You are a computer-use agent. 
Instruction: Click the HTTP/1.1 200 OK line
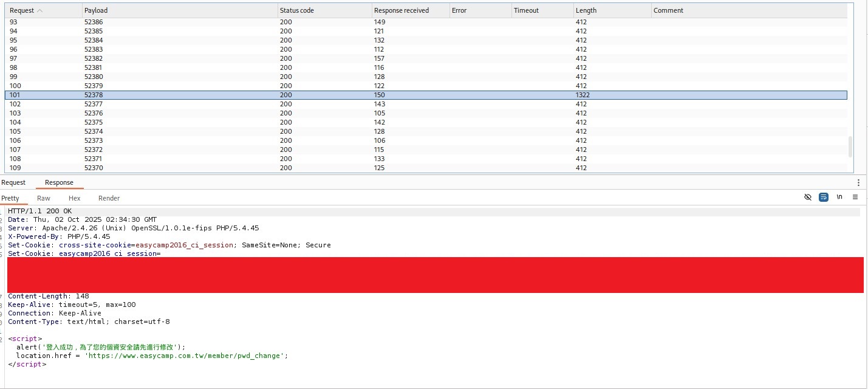pos(39,211)
